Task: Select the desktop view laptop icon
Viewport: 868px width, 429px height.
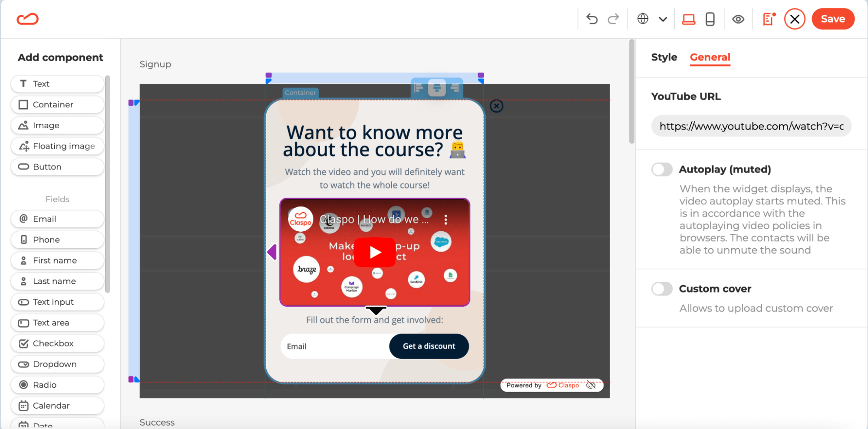Action: [x=689, y=19]
